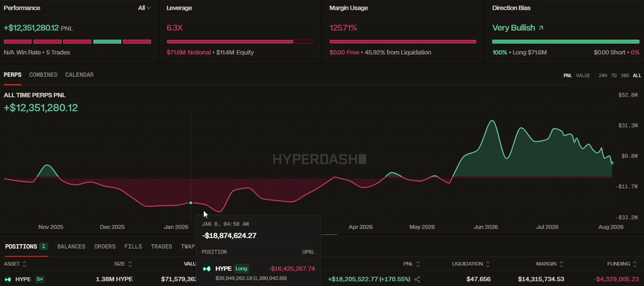644x286 pixels.
Task: Set chart range to 30D
Action: coord(625,76)
